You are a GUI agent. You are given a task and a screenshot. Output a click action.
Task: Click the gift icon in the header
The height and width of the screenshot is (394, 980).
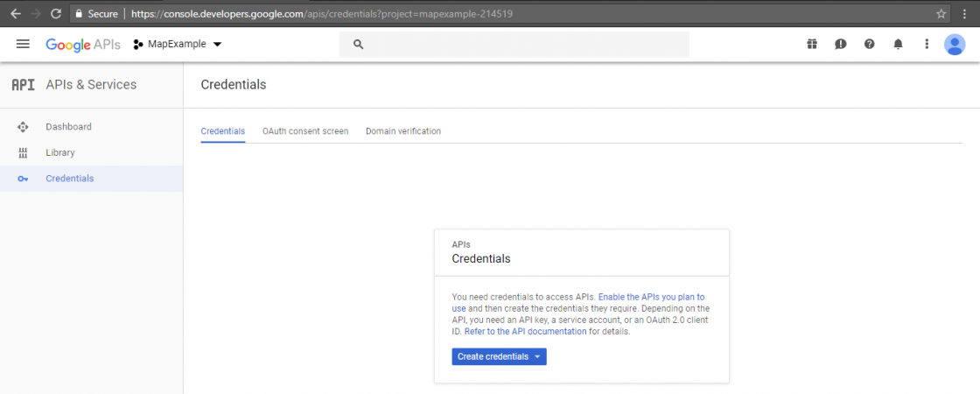pyautogui.click(x=812, y=45)
